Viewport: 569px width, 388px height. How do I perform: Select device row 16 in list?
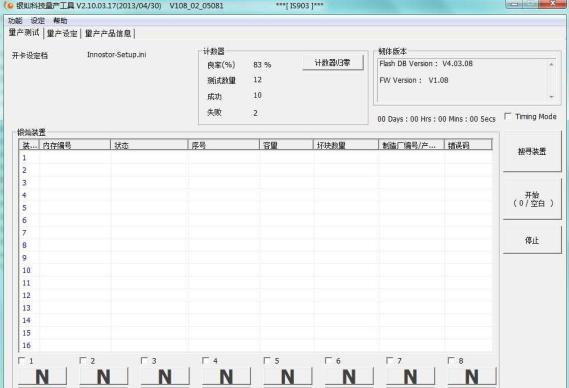pos(255,345)
